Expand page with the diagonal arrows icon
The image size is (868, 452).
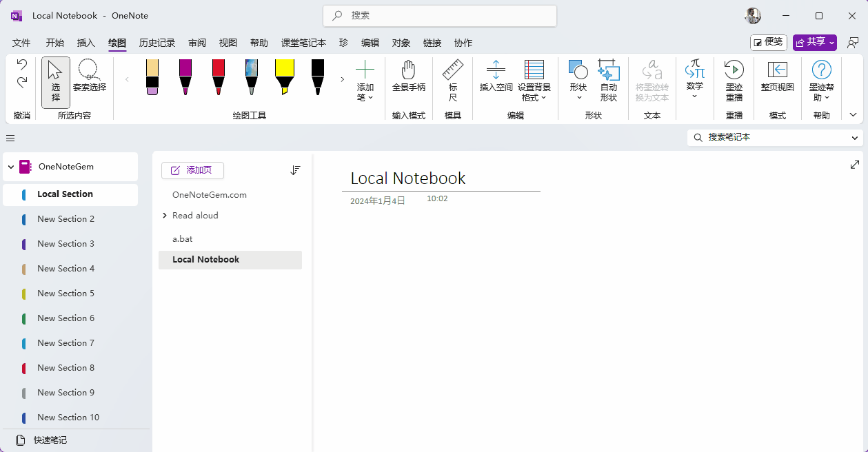855,165
